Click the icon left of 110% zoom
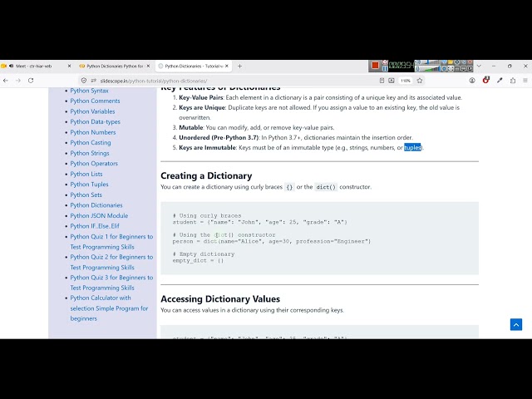This screenshot has width=532, height=399. click(392, 81)
